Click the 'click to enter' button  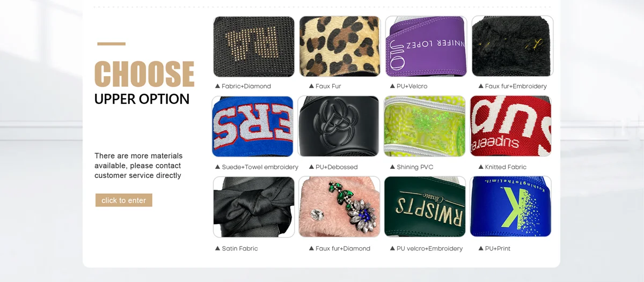coord(124,200)
